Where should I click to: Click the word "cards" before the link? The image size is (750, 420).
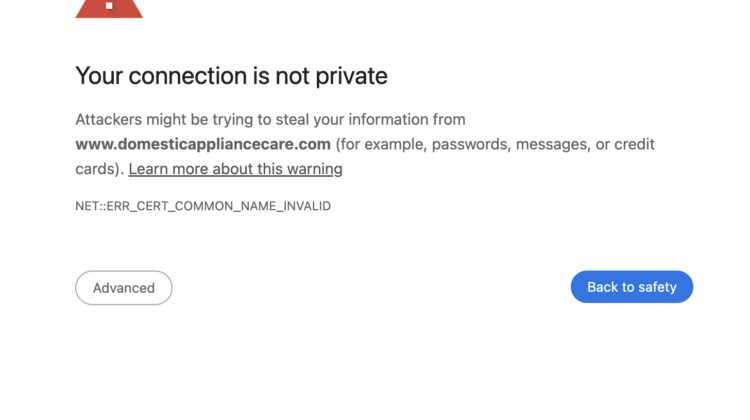97,169
